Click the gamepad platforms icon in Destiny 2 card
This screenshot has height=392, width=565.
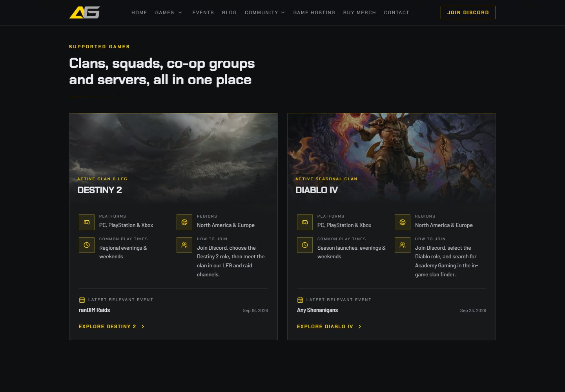(87, 222)
